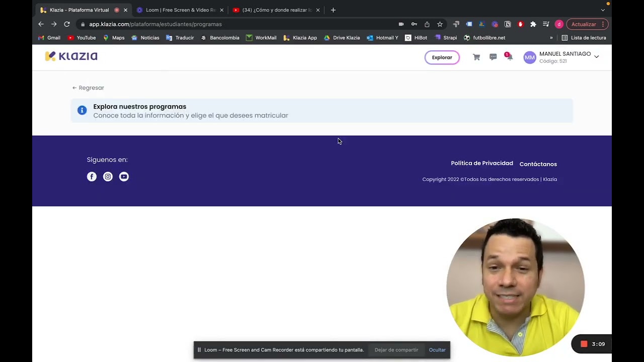Visit Klazia's YouTube channel icon
The width and height of the screenshot is (644, 362).
(124, 176)
